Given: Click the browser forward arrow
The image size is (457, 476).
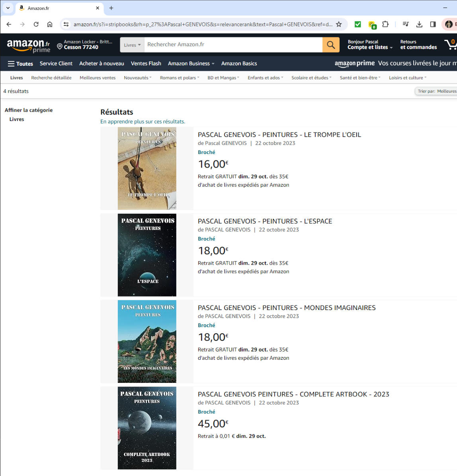Looking at the screenshot, I should coord(22,24).
